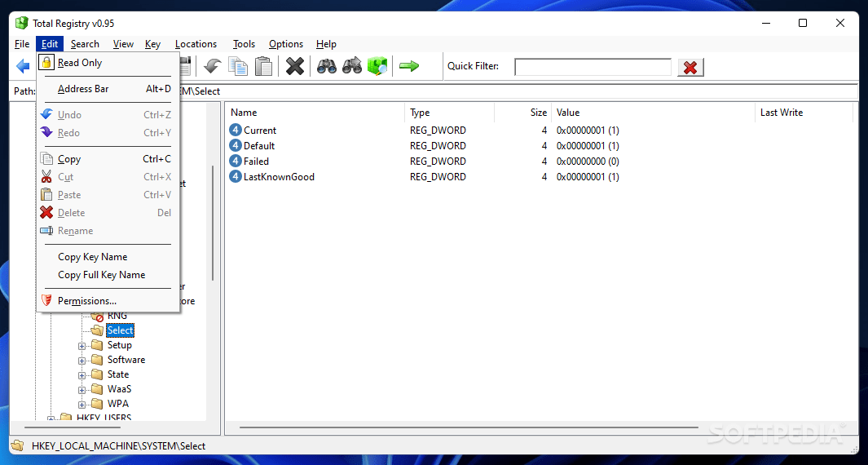Click the Quick Filter text field
The width and height of the screenshot is (868, 465).
point(593,67)
